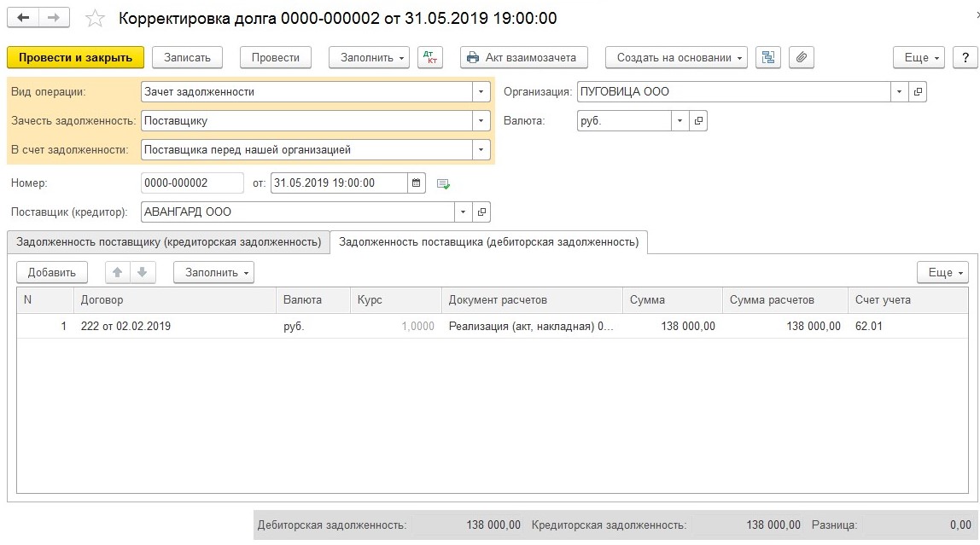Open calendar picker for document date
This screenshot has width=980, height=545.
417,183
